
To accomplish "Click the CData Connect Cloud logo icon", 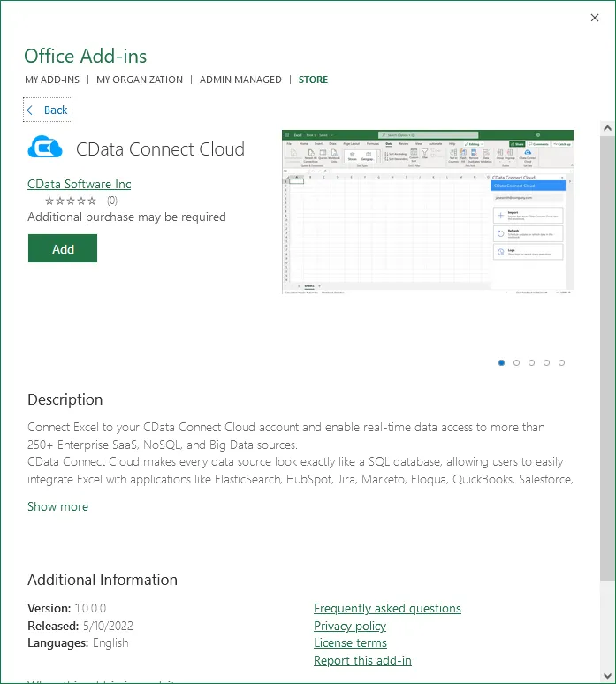I will click(45, 147).
